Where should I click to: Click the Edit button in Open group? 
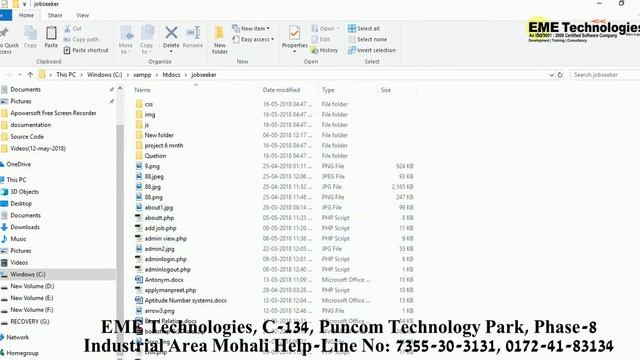[x=321, y=39]
